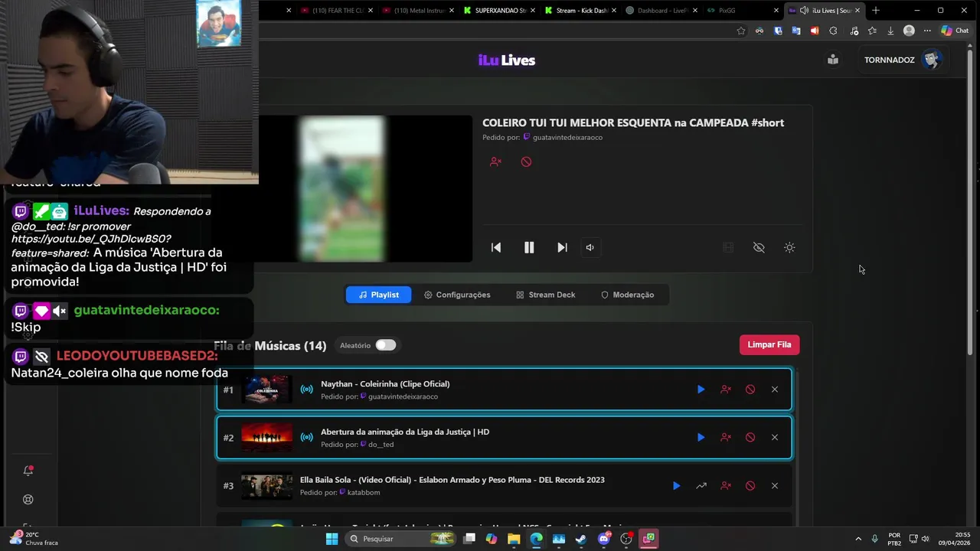Click the notification bell in the left sidebar
Viewport: 980px width, 551px height.
pos(28,471)
